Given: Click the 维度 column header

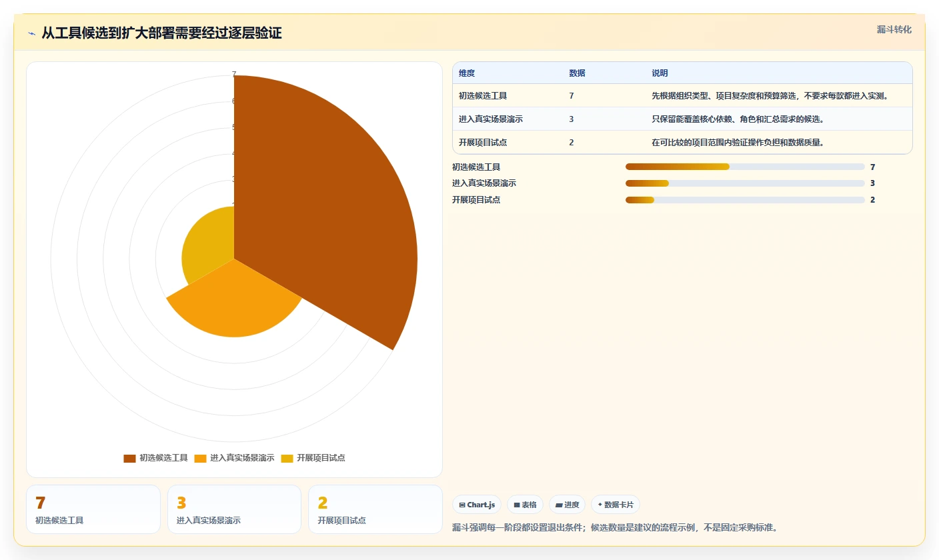Looking at the screenshot, I should tap(467, 73).
